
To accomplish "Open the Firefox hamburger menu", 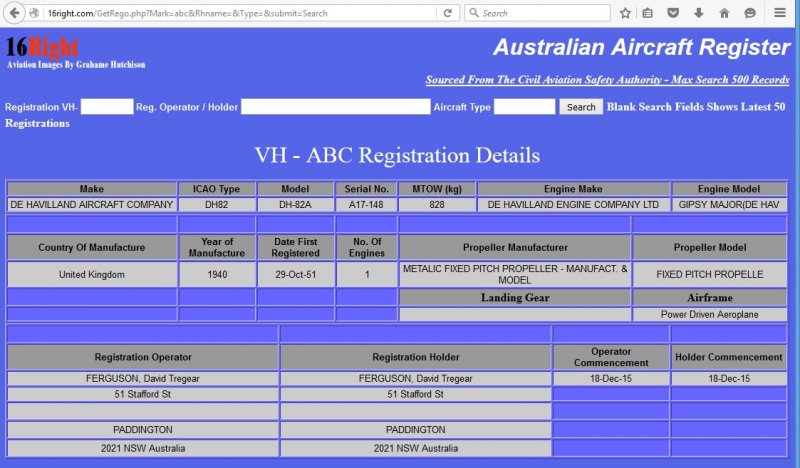I will [x=780, y=13].
